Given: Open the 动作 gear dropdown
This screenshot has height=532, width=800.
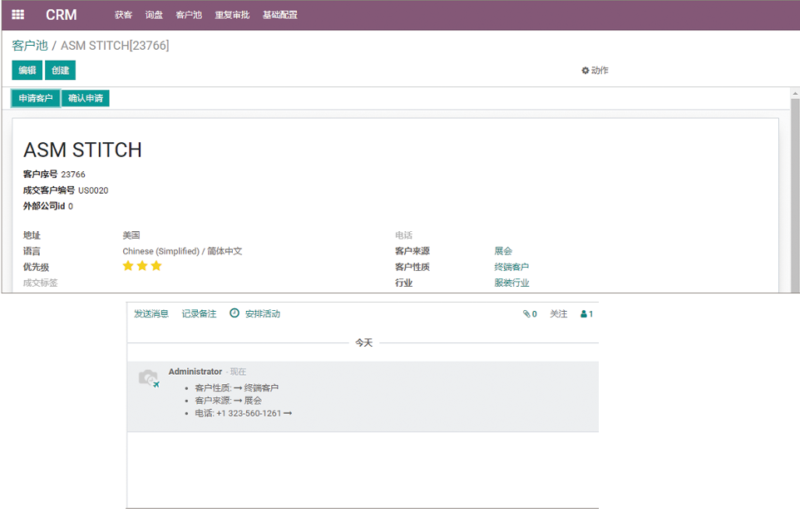Looking at the screenshot, I should click(x=595, y=71).
